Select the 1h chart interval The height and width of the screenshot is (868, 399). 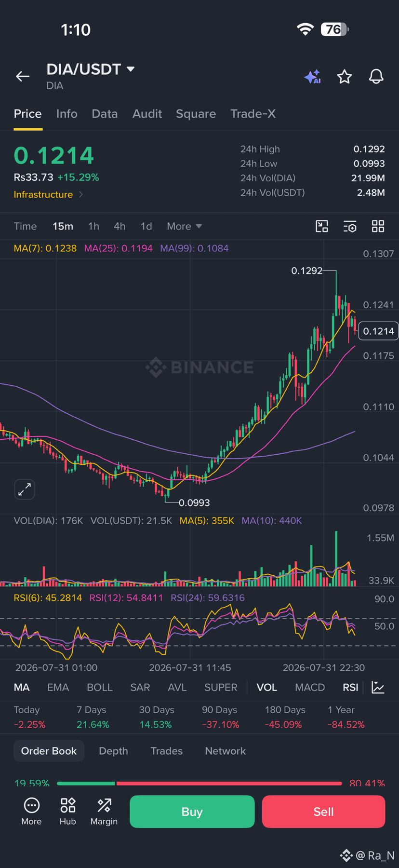pyautogui.click(x=93, y=226)
